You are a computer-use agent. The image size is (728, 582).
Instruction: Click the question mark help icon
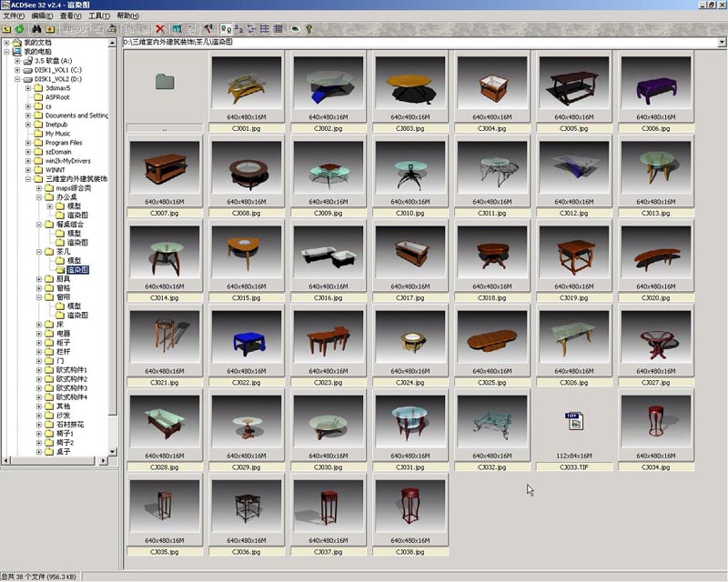tap(308, 29)
